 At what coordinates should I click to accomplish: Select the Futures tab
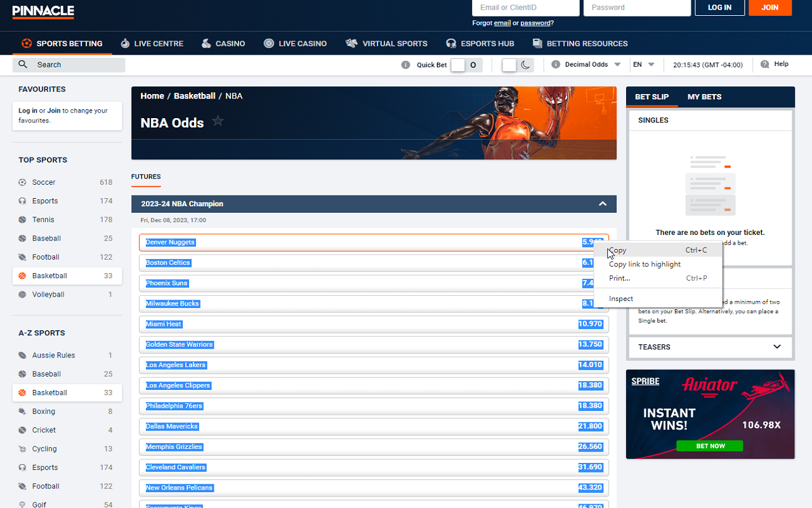(146, 177)
